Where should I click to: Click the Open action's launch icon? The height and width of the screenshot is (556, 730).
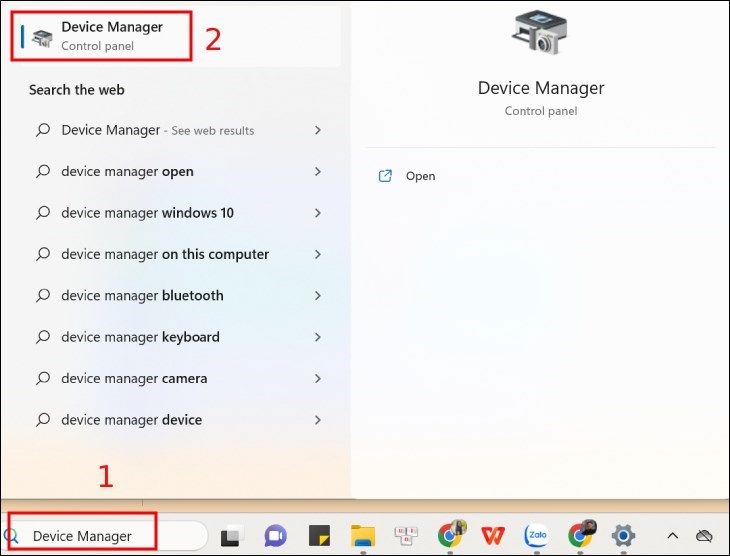coord(385,176)
